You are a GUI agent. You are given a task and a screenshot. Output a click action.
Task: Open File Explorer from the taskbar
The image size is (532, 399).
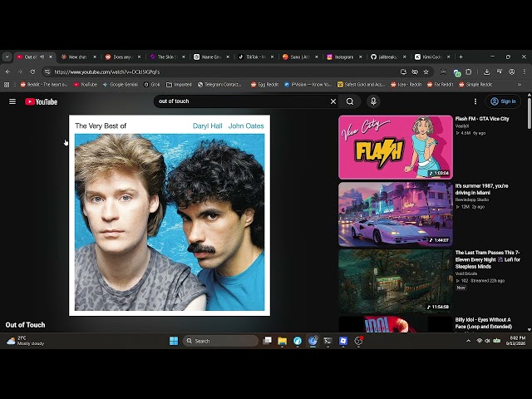(x=283, y=341)
